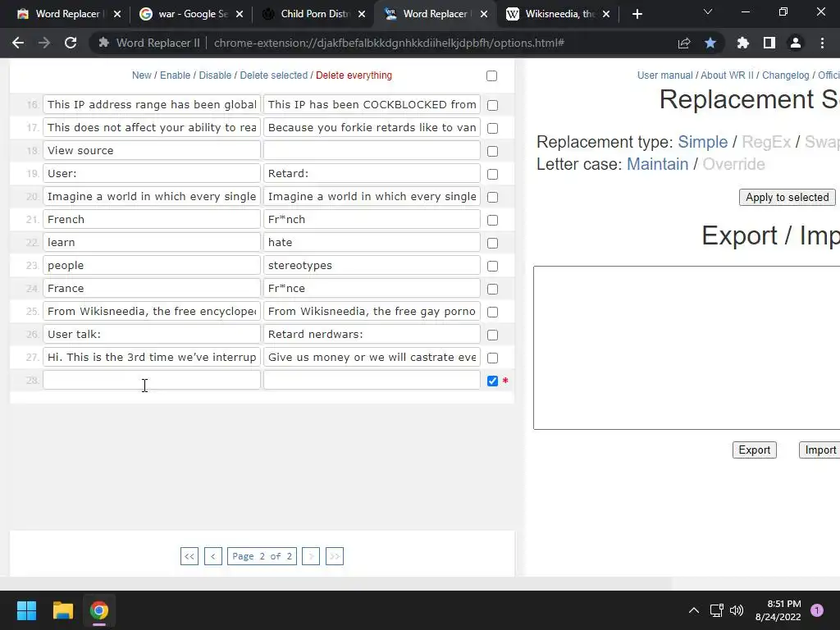Focus the empty search field in row 28

pos(152,381)
